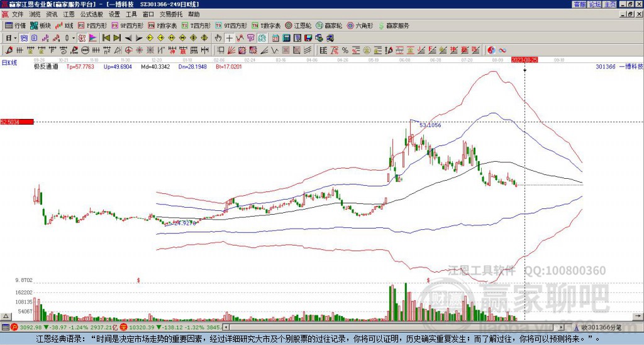Click the blue infinity icon
Screen dimensions: 644x345
coord(502,50)
